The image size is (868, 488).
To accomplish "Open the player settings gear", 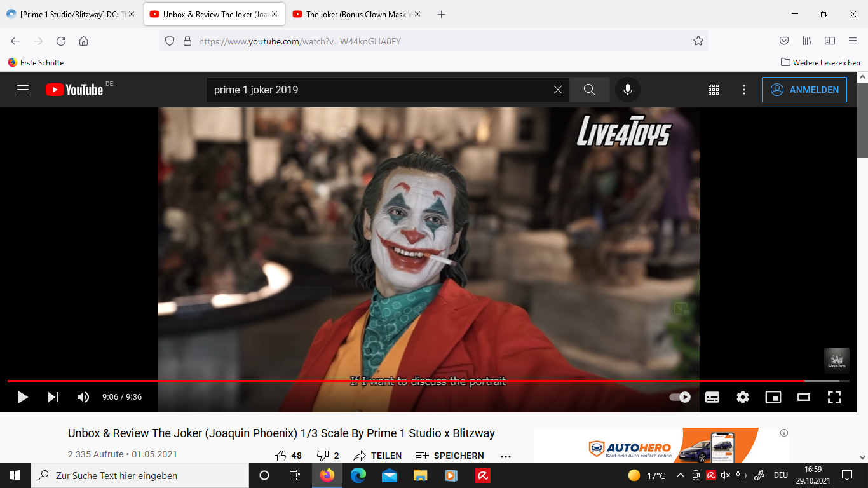I will 743,397.
